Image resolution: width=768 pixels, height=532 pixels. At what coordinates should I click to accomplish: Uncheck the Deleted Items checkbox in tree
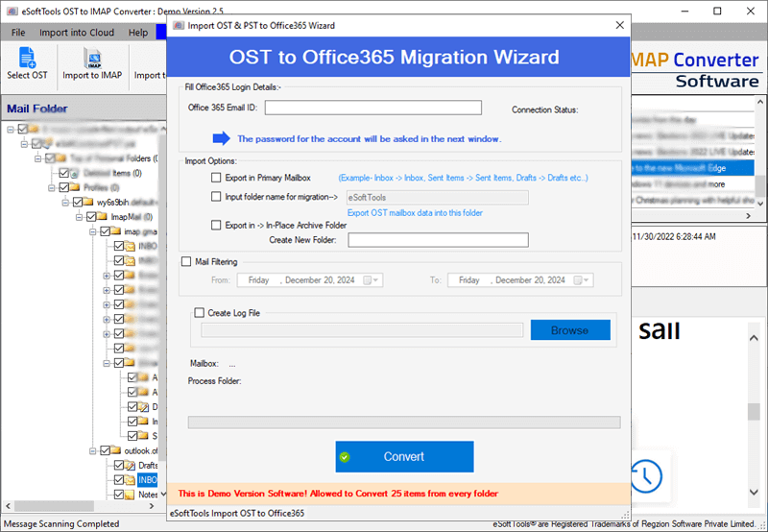tap(63, 173)
